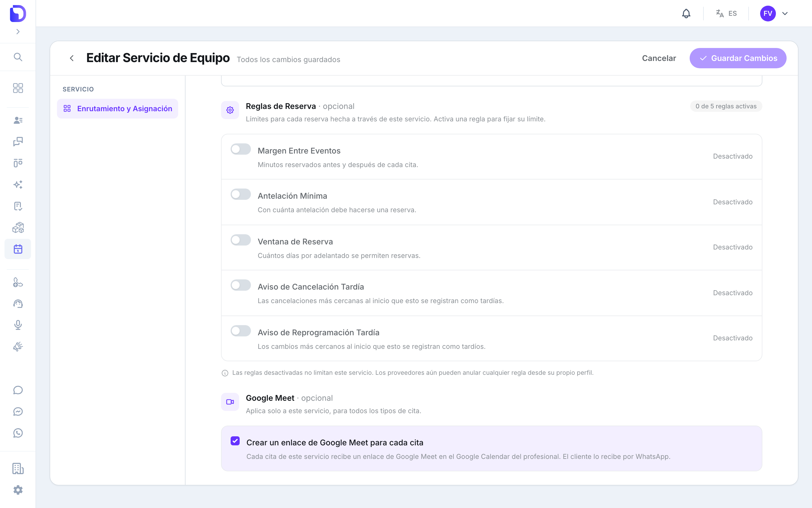
Task: Click 'Todos los cambios guardados' status text
Action: [288, 60]
